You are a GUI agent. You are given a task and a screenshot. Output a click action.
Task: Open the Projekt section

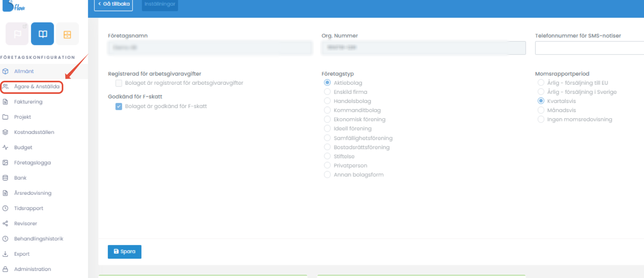tap(23, 117)
